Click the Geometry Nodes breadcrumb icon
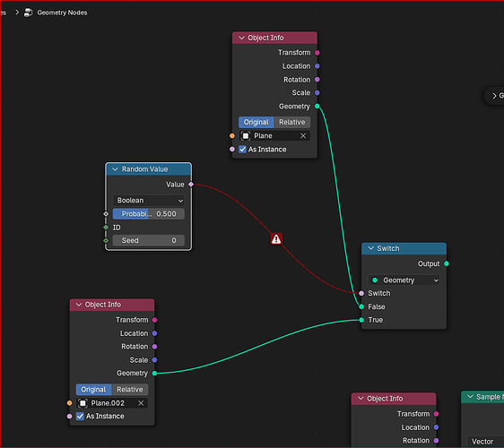Viewport: 504px width, 448px height. 29,13
